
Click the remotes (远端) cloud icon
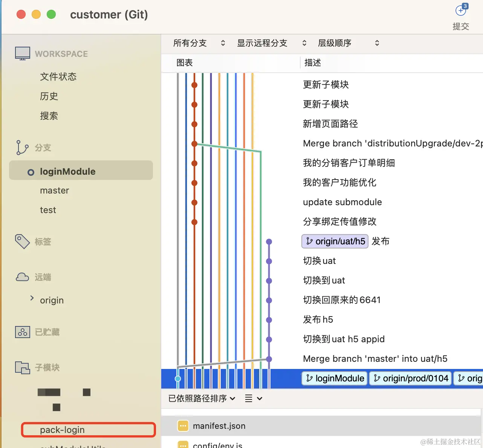[22, 277]
